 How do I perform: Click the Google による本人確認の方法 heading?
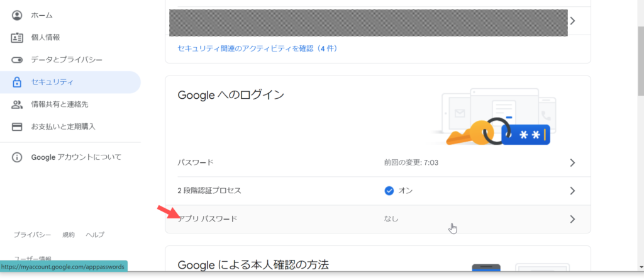tap(253, 265)
